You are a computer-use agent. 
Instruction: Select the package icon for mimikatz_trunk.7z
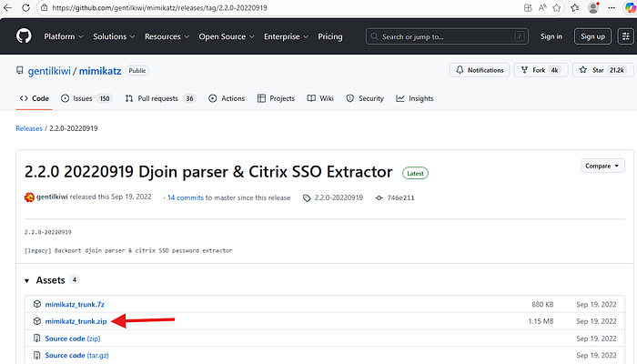tap(37, 304)
